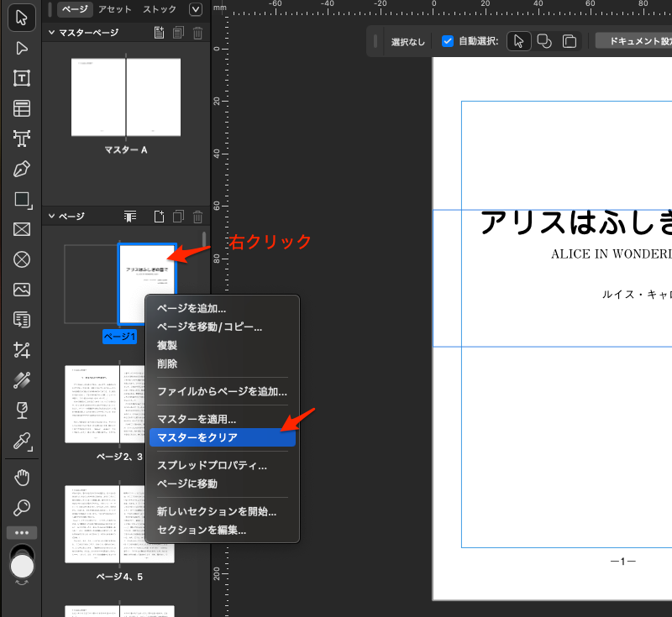Screen dimensions: 672x617
Task: Toggle the 自動選択 checkbox
Action: pos(448,41)
